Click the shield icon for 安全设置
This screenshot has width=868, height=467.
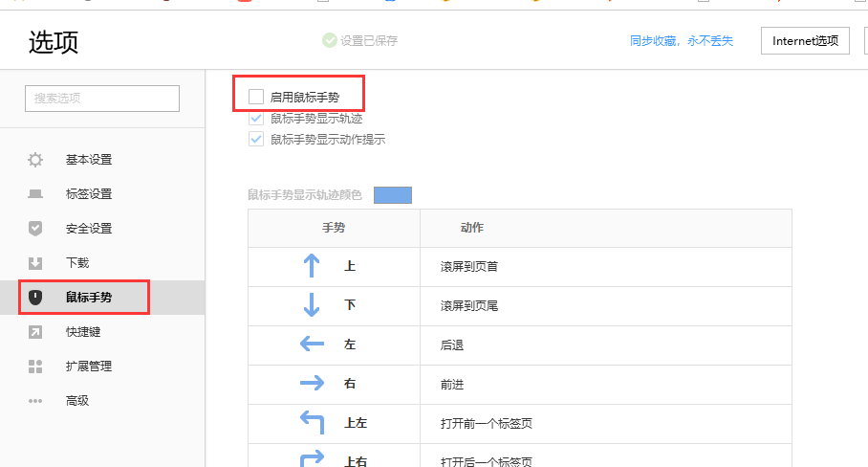tap(35, 229)
